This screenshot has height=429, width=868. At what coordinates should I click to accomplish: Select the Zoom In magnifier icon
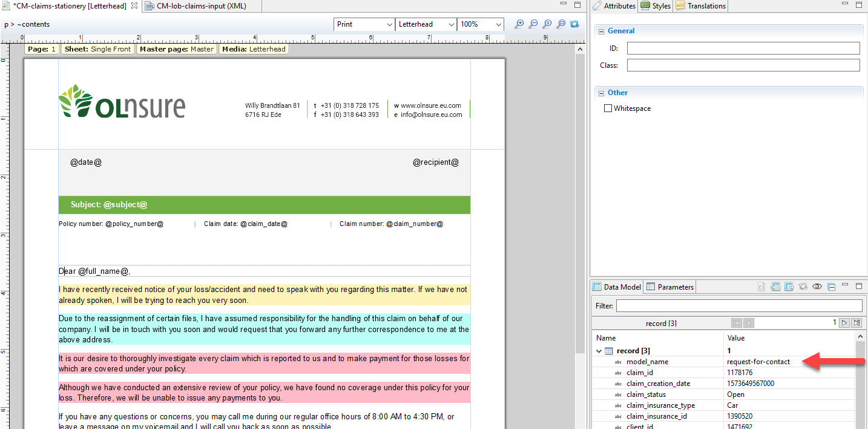(x=519, y=24)
